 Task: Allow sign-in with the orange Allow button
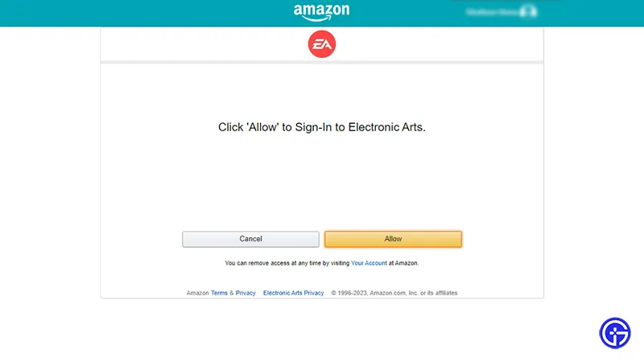pos(393,239)
